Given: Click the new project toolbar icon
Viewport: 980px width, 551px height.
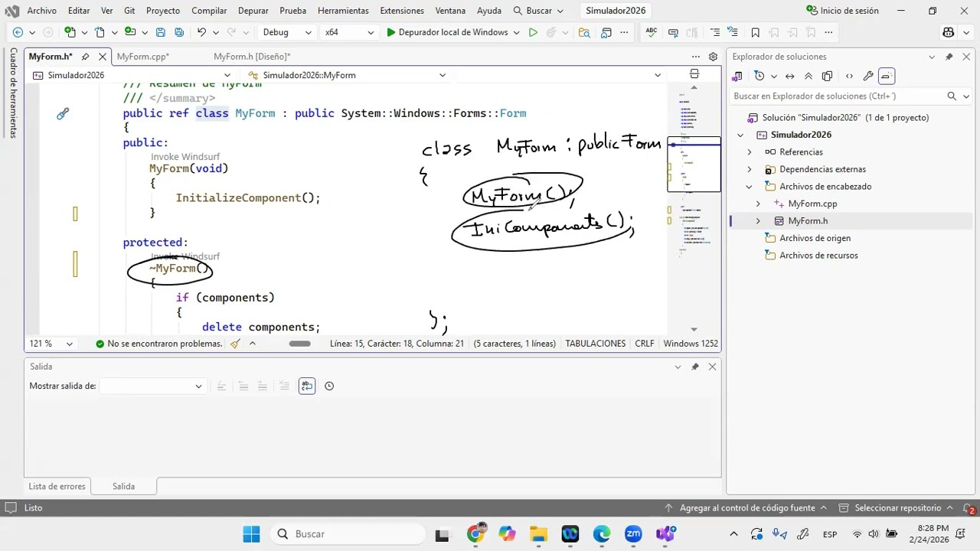Looking at the screenshot, I should pos(70,32).
